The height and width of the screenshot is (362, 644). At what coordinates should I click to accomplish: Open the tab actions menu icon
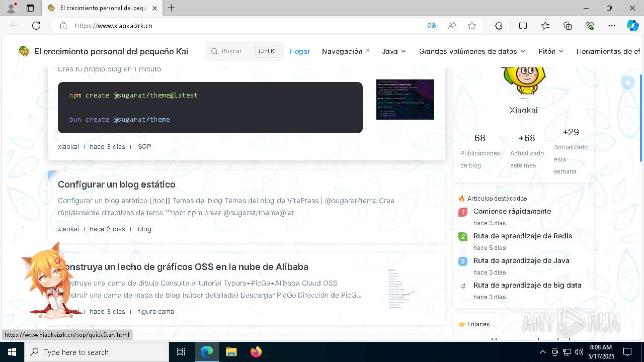30,8
